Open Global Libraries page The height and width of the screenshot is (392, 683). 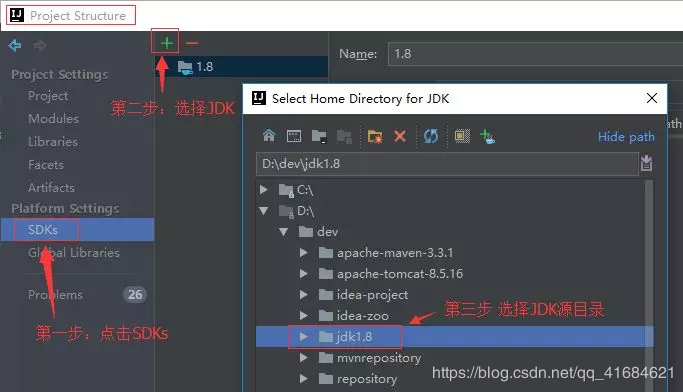tap(74, 253)
